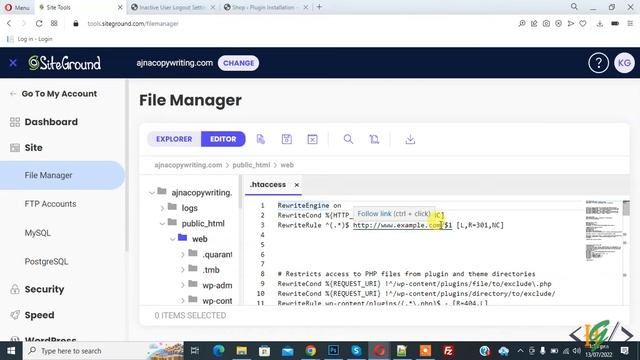This screenshot has width=640, height=360.
Task: Open the Opera Menu
Action: point(17,7)
